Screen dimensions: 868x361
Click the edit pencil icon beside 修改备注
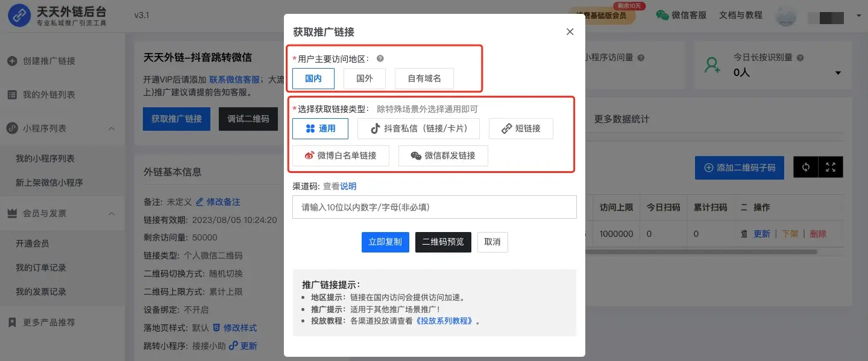tap(200, 201)
